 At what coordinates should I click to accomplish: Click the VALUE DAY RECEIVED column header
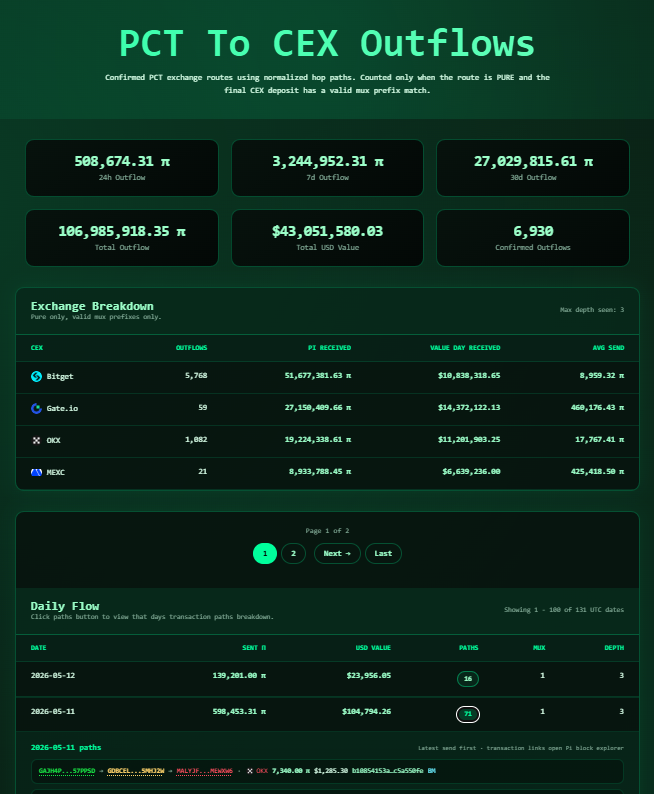(x=465, y=348)
